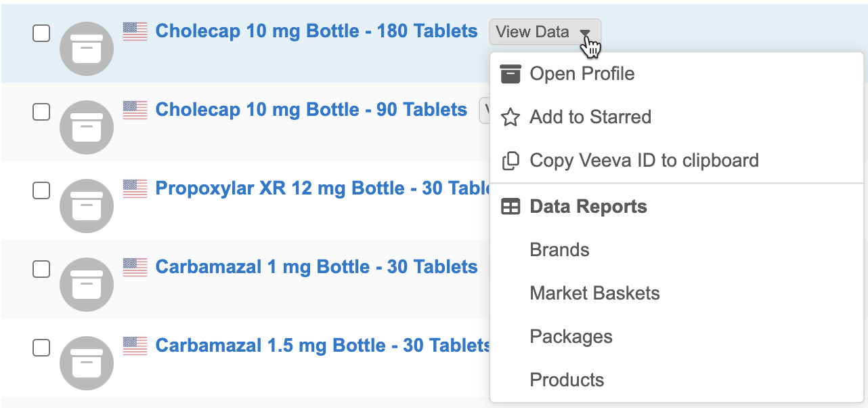Click archive icon beside Carbamazal 1.5 mg
Viewport: 868px width, 408px height.
tap(87, 363)
